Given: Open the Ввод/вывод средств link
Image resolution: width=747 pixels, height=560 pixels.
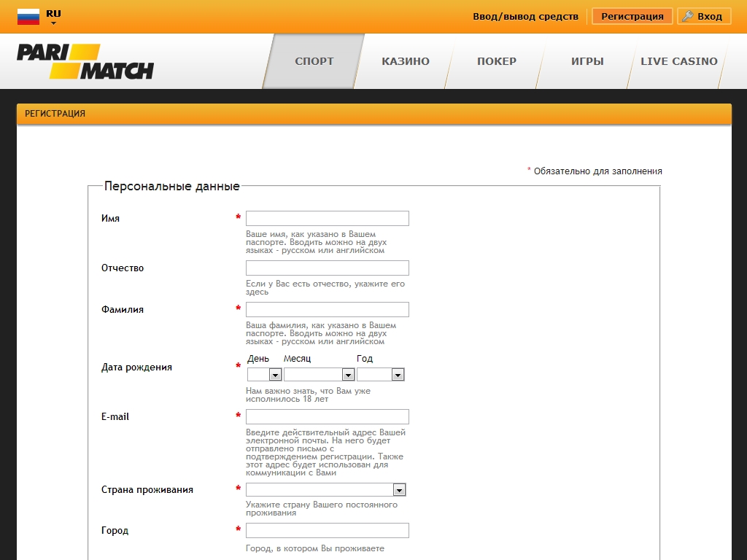Looking at the screenshot, I should tap(525, 16).
